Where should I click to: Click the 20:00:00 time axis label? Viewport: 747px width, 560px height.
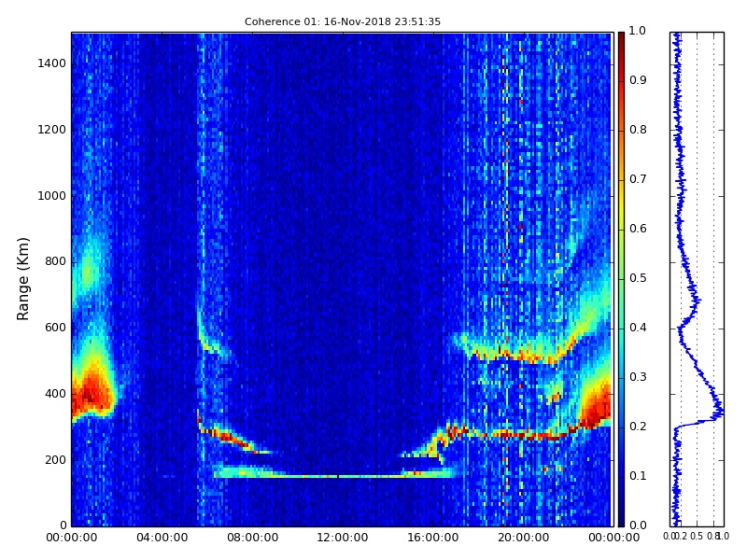[524, 538]
